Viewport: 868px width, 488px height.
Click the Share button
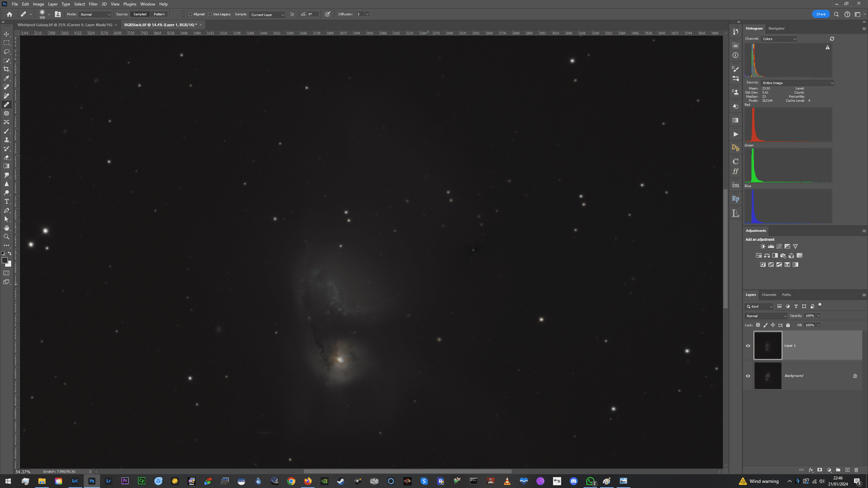(x=821, y=14)
